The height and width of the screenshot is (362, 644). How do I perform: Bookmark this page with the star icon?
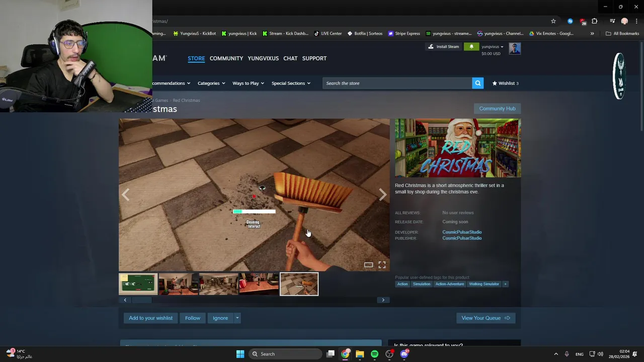[553, 21]
